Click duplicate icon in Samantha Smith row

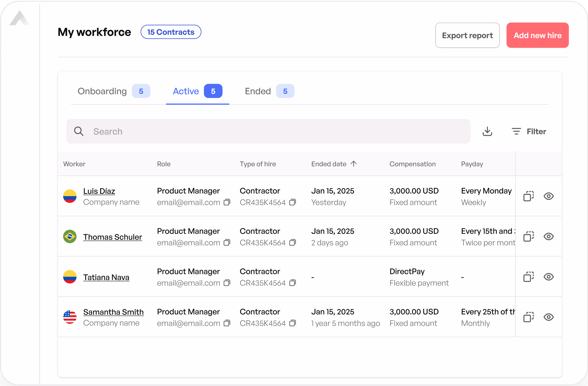(x=529, y=317)
